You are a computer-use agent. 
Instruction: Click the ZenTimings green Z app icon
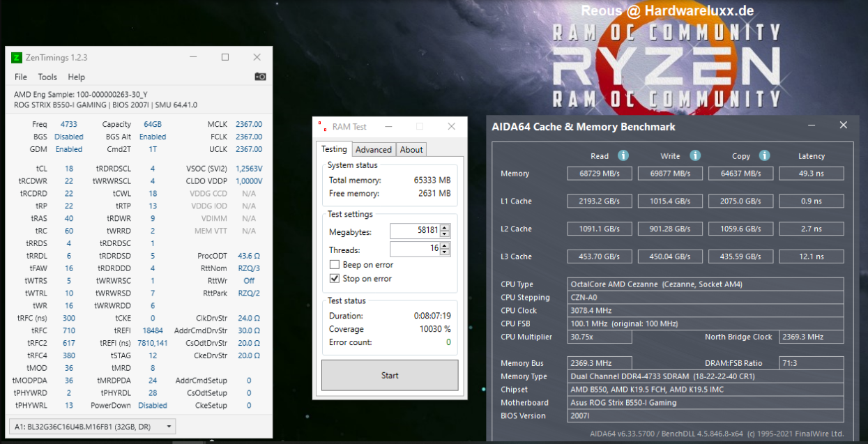[17, 57]
